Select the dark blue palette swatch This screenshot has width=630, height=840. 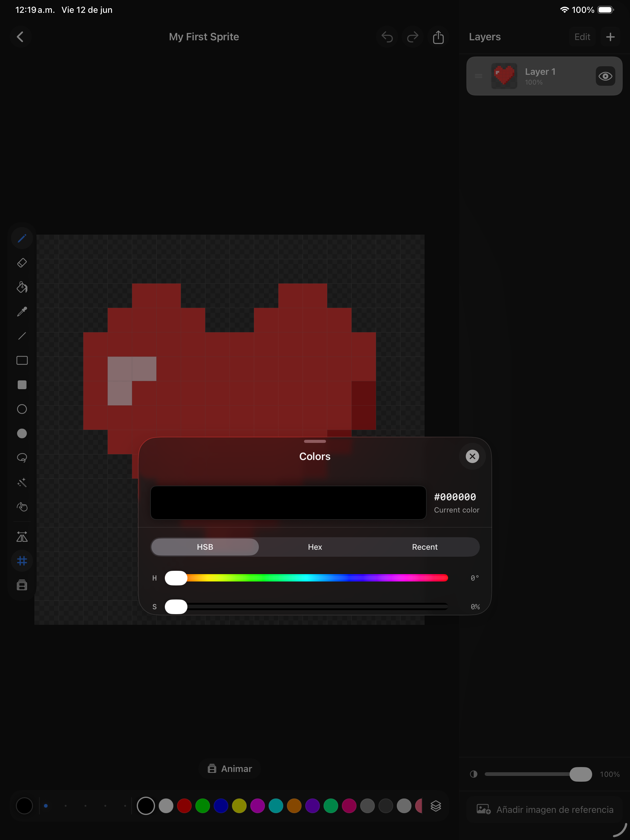click(x=221, y=806)
